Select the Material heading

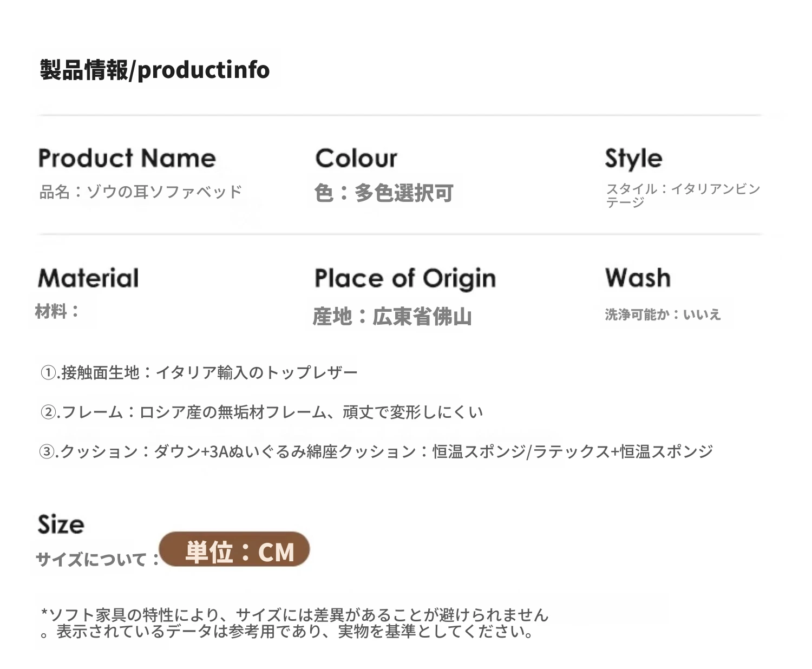pos(88,278)
